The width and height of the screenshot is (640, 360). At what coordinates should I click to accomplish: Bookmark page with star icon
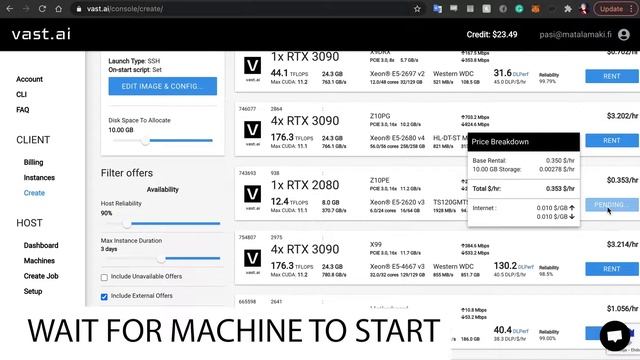click(417, 9)
